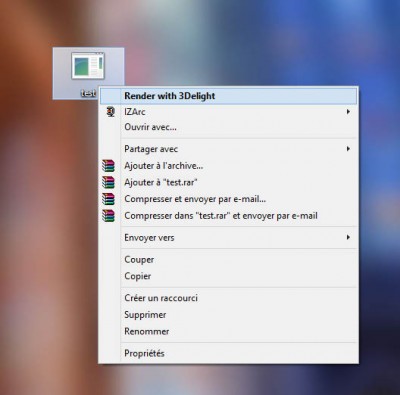The height and width of the screenshot is (395, 400).
Task: Choose Renommer from the menu
Action: 228,331
